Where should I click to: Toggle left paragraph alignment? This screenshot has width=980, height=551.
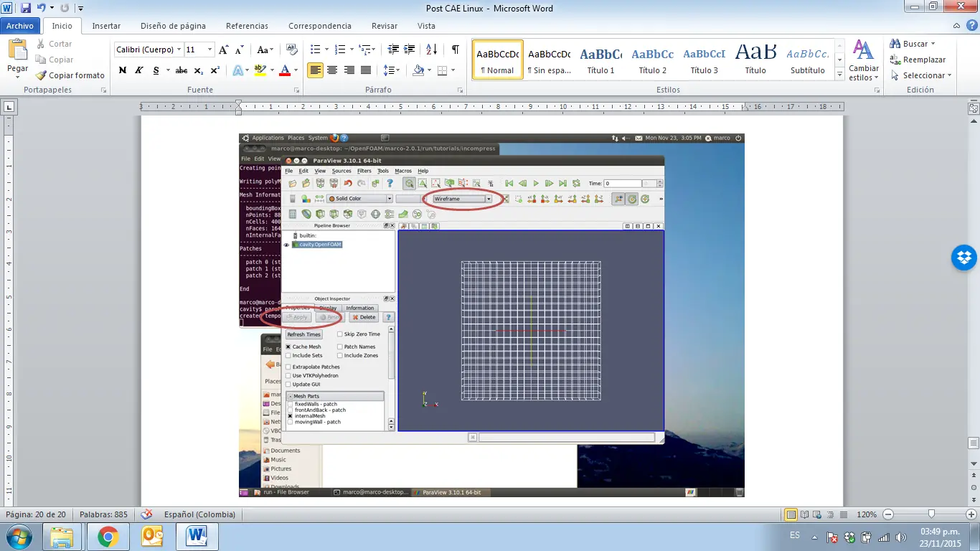click(315, 70)
